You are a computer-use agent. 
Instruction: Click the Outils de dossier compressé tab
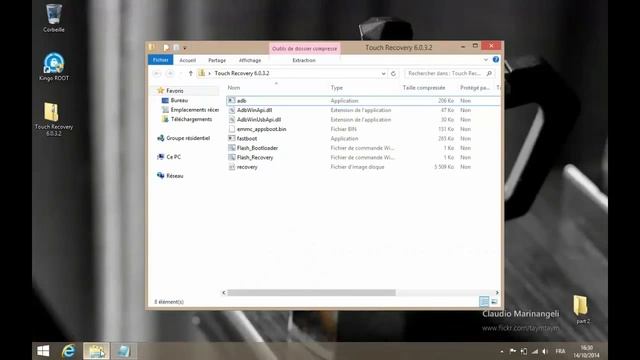pyautogui.click(x=304, y=48)
